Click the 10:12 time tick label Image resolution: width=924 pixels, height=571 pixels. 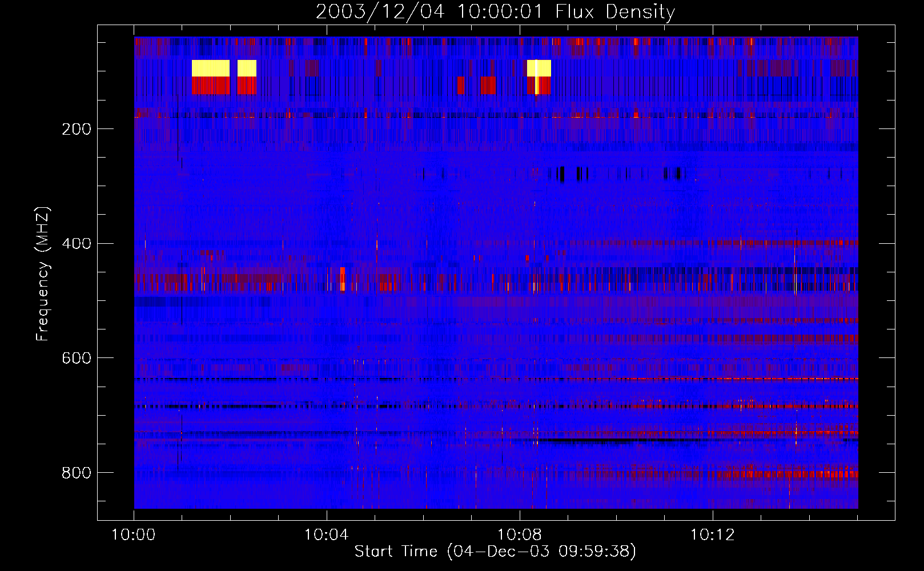pos(712,535)
